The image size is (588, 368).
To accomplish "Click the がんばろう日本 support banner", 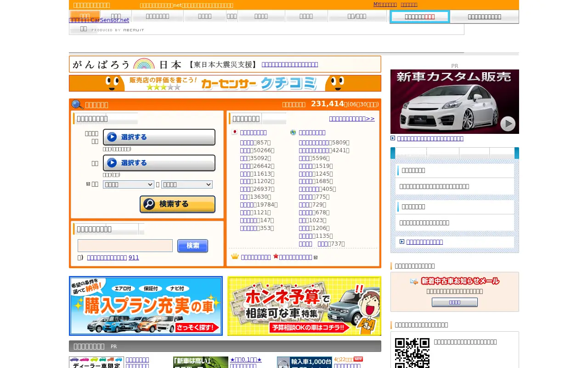I will (x=225, y=64).
